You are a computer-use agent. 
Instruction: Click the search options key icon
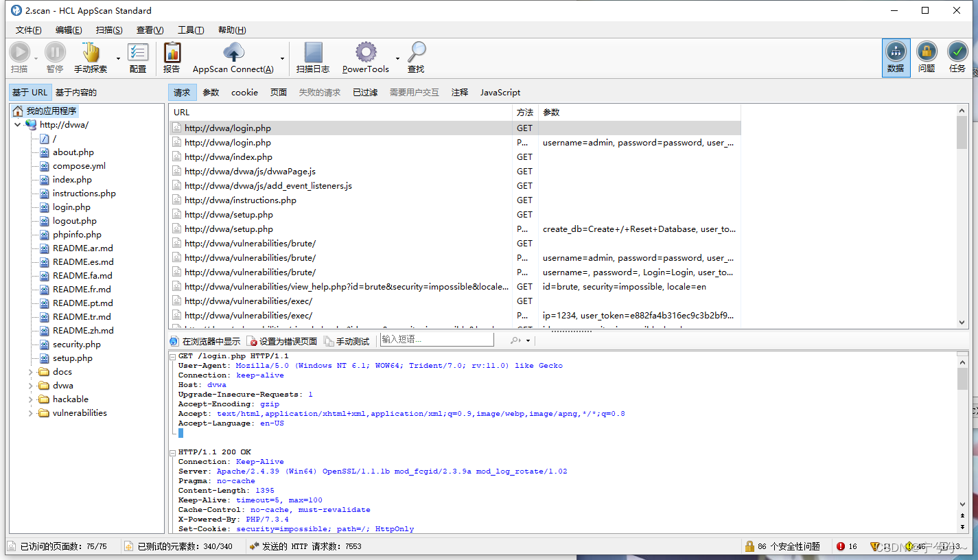coord(515,340)
